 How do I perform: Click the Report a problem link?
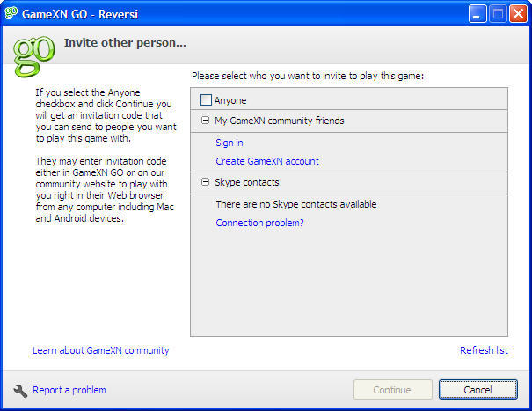click(69, 390)
